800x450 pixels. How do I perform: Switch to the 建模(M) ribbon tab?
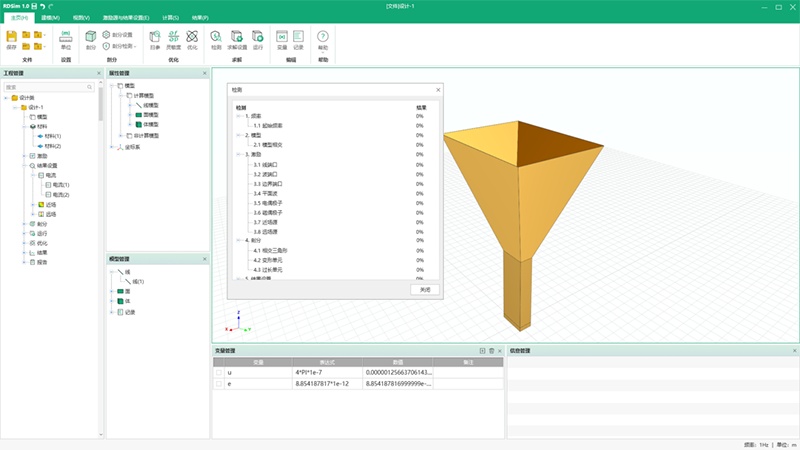click(x=50, y=18)
